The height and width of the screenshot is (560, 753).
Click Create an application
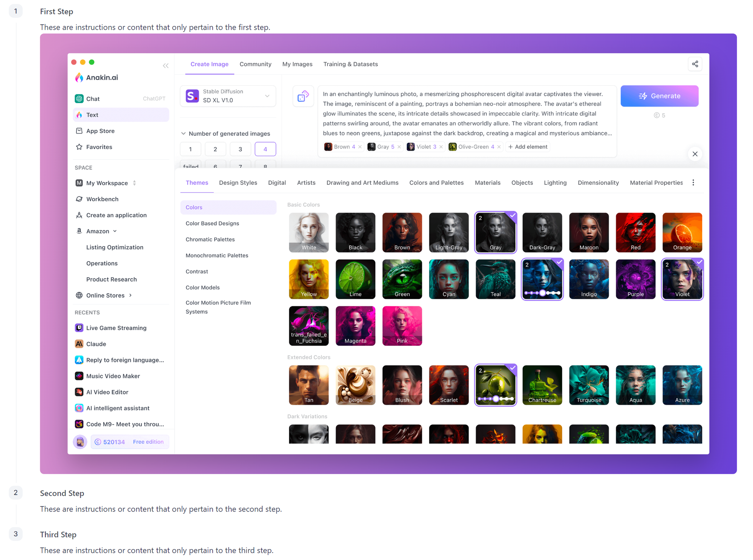click(x=120, y=215)
